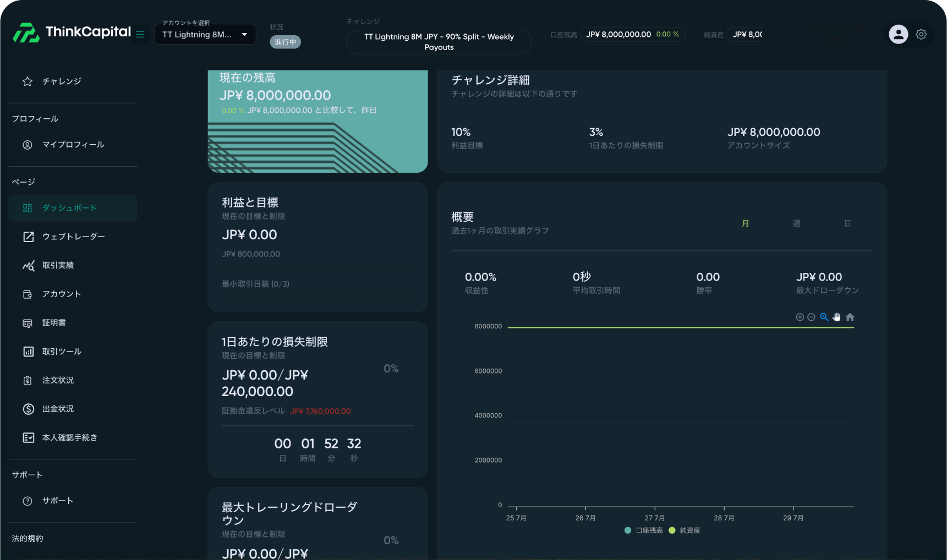Click the zoom-in icon on the chart toolbar
Screen dimensions: 947x560
point(800,317)
